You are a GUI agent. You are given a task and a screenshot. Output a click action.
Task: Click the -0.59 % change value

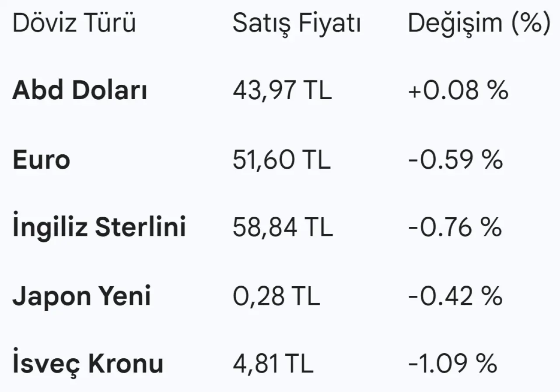(455, 160)
